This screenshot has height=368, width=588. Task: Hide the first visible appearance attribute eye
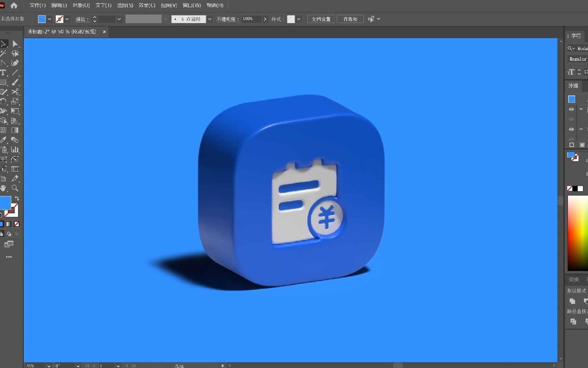571,109
